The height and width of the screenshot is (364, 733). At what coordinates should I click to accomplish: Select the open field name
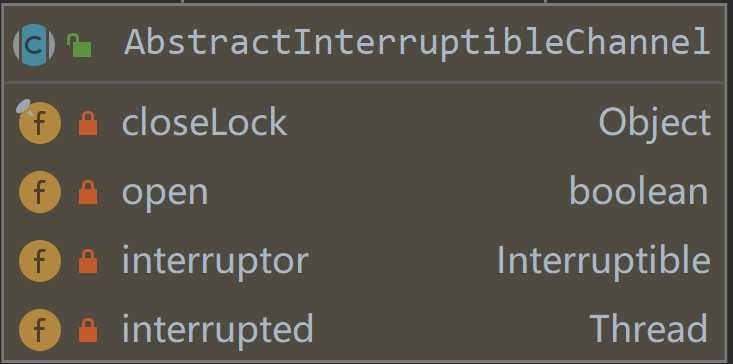165,194
